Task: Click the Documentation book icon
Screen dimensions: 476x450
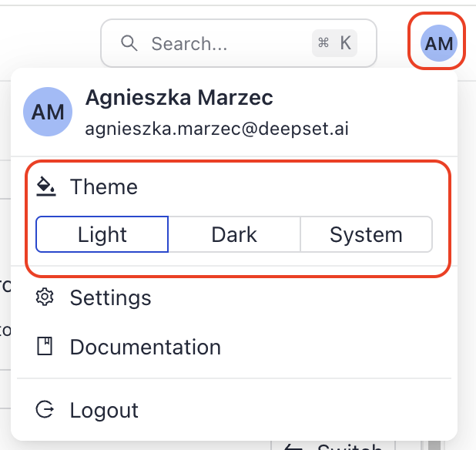Action: coord(45,346)
